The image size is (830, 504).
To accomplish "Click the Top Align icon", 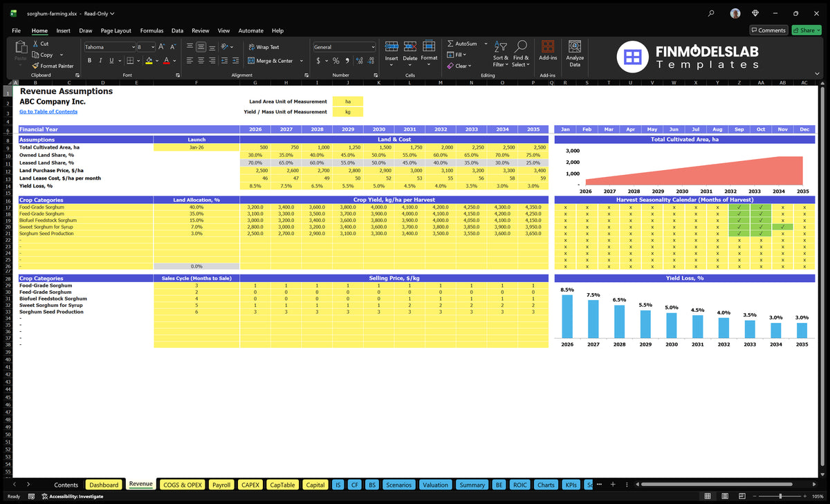I will [x=189, y=47].
